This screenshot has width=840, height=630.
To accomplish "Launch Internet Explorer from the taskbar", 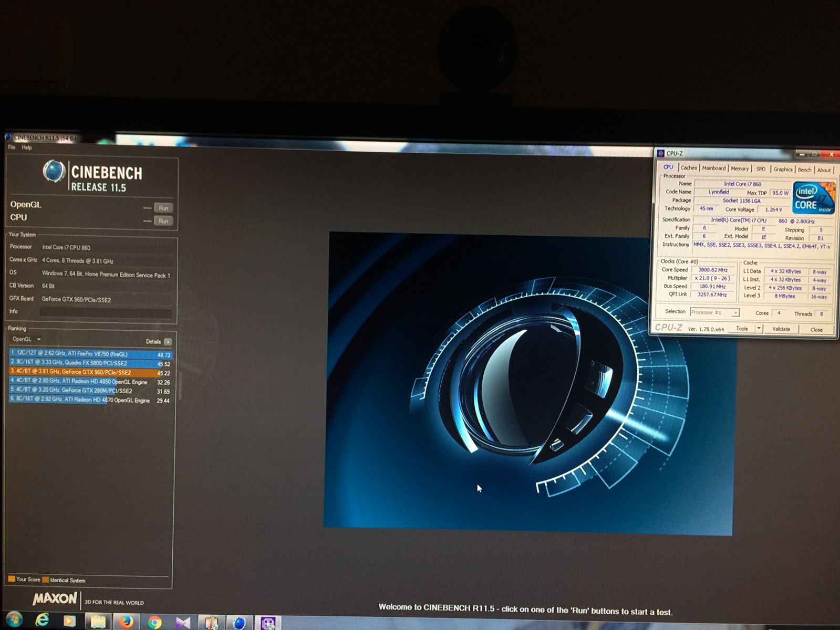I will [42, 621].
